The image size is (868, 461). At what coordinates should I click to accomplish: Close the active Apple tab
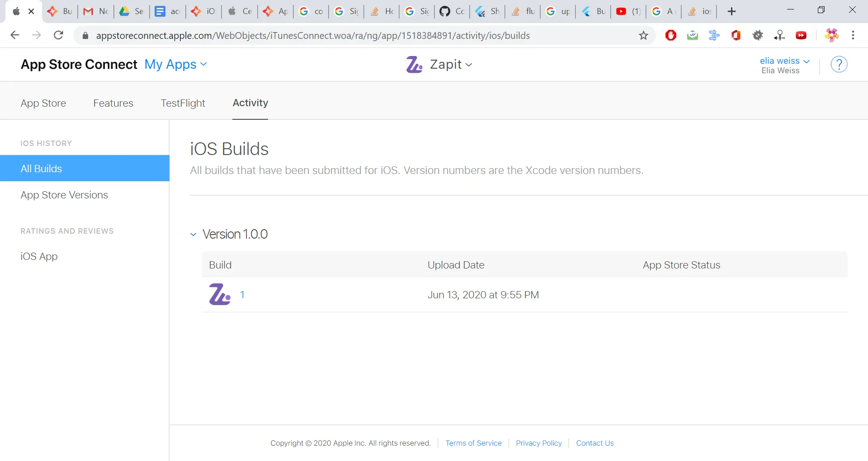[x=31, y=11]
